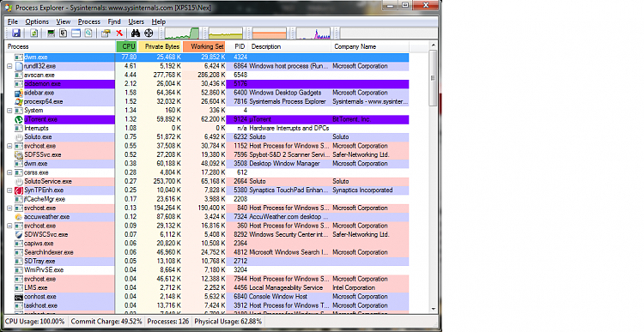This screenshot has height=332, width=644.
Task: Select the avscan.exe process row
Action: 207,75
